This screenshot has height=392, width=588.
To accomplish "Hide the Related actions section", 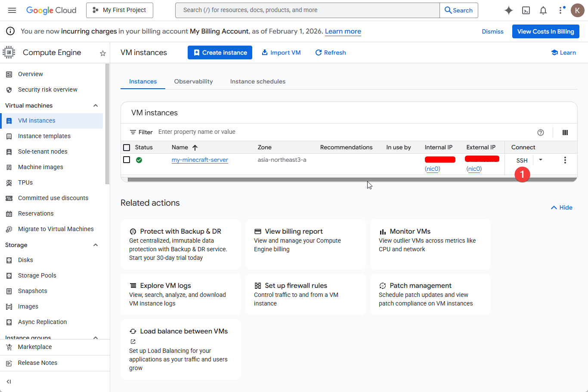I will click(562, 208).
